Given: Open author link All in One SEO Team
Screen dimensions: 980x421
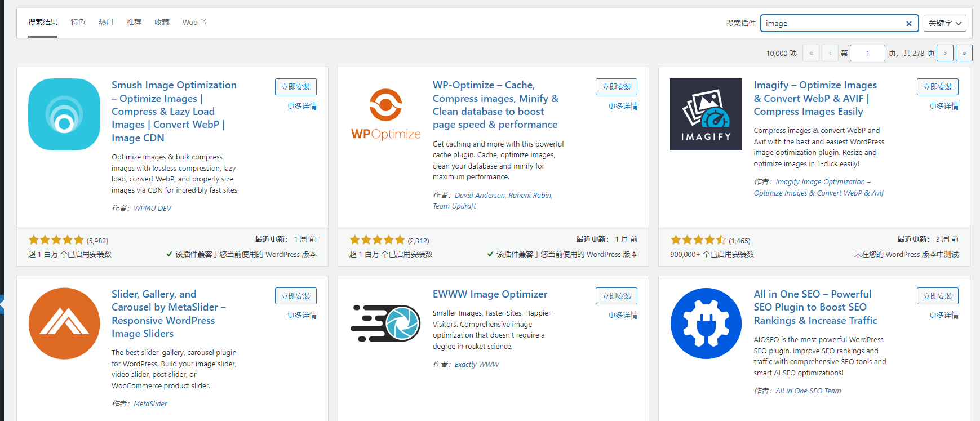Looking at the screenshot, I should click(x=808, y=391).
